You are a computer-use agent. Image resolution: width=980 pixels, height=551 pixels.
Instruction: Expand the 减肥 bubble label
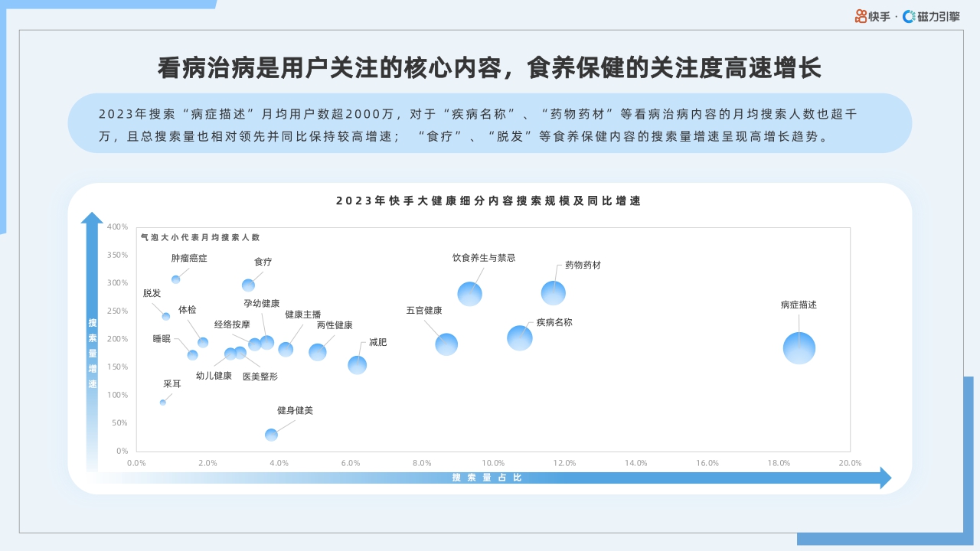[376, 342]
